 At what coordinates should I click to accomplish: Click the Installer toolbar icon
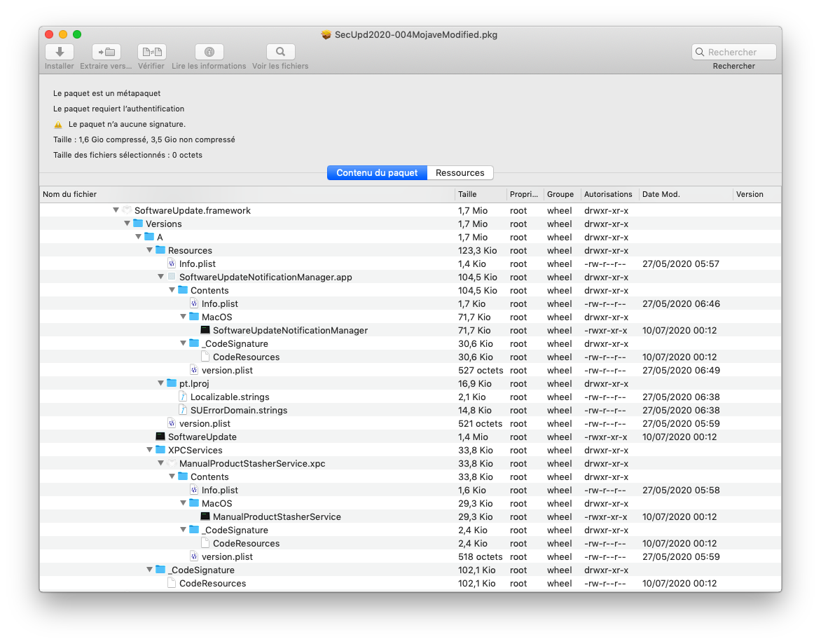click(x=59, y=52)
